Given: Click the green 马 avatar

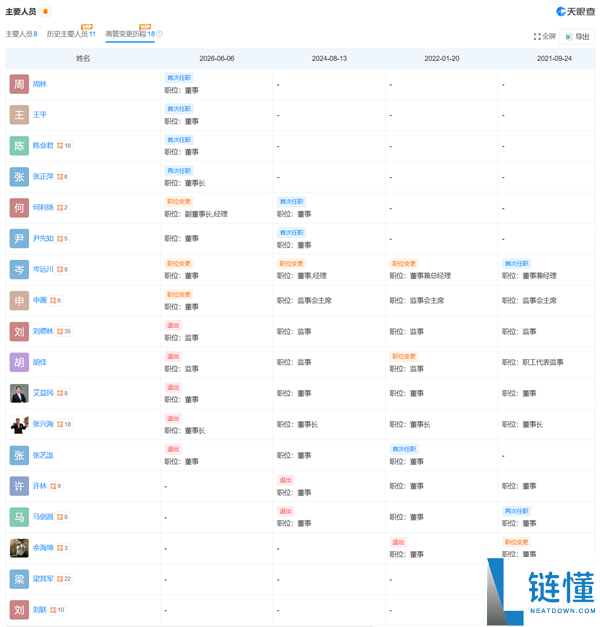Looking at the screenshot, I should coord(19,517).
